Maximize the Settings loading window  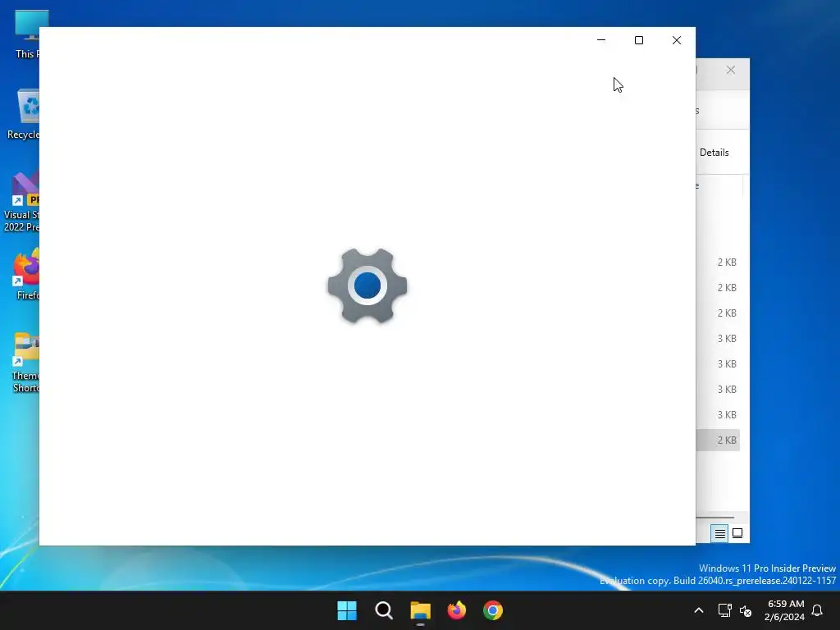[x=638, y=40]
